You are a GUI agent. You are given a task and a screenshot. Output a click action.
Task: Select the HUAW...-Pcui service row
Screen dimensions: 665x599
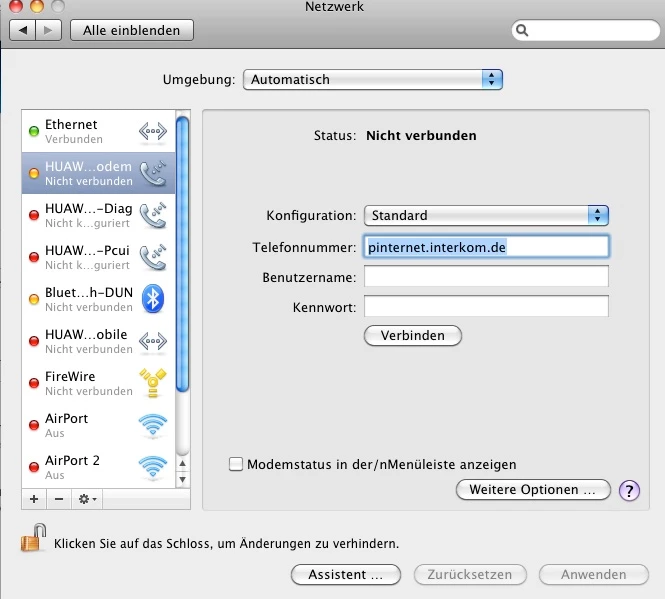98,257
